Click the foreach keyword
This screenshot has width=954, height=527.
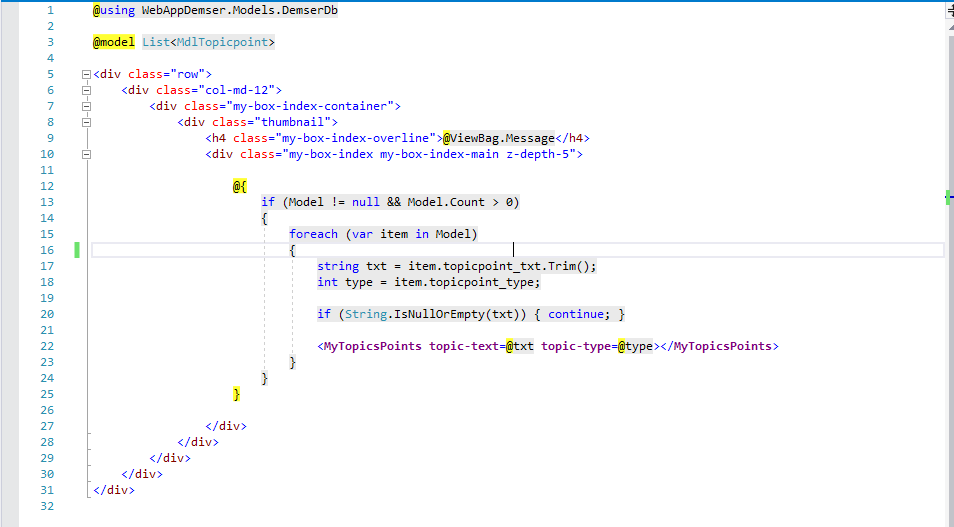tap(313, 234)
